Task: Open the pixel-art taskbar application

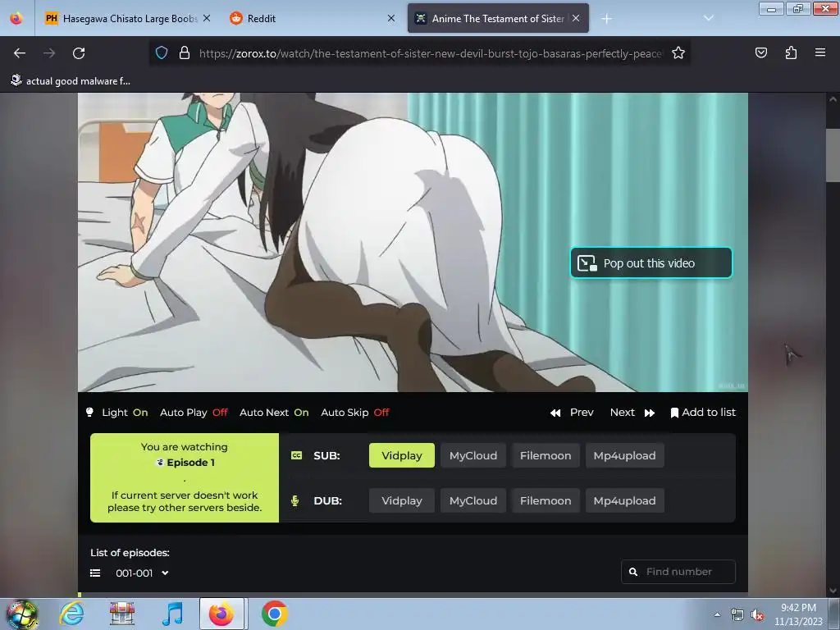Action: tap(122, 614)
